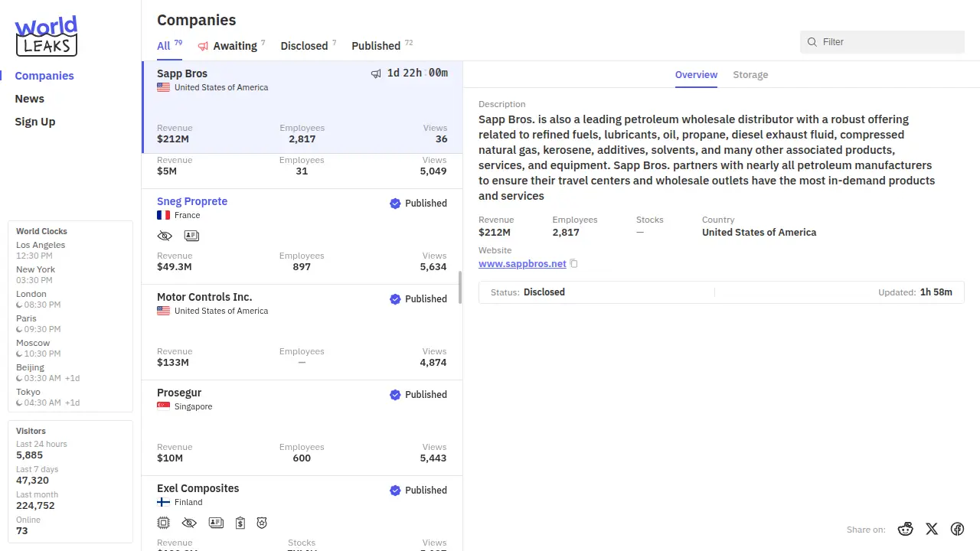980x551 pixels.
Task: Copy the sappbros.net website address
Action: 573,264
